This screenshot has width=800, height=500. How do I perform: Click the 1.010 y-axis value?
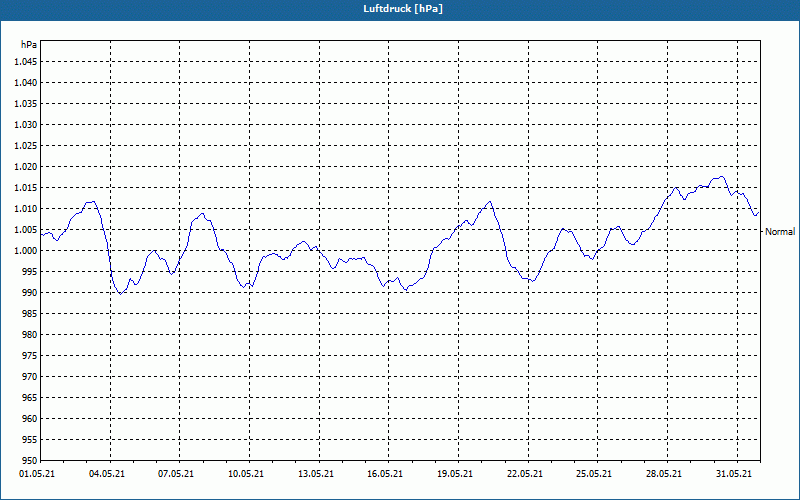26,209
